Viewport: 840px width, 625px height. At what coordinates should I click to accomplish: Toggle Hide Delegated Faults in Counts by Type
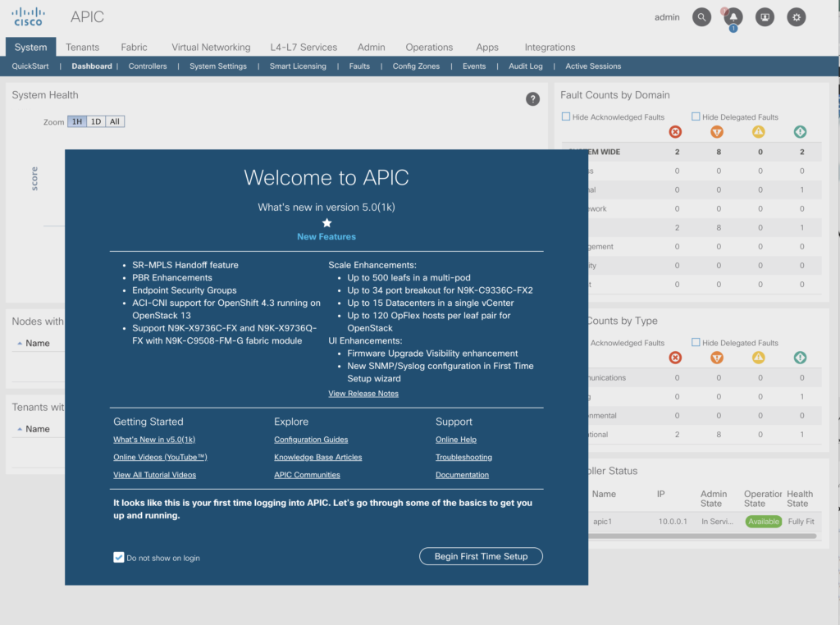(x=696, y=342)
